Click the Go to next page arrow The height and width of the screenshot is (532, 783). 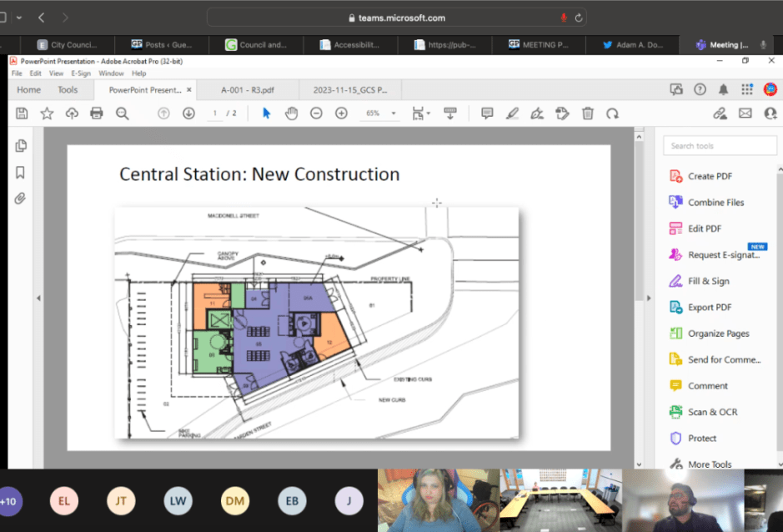click(188, 113)
